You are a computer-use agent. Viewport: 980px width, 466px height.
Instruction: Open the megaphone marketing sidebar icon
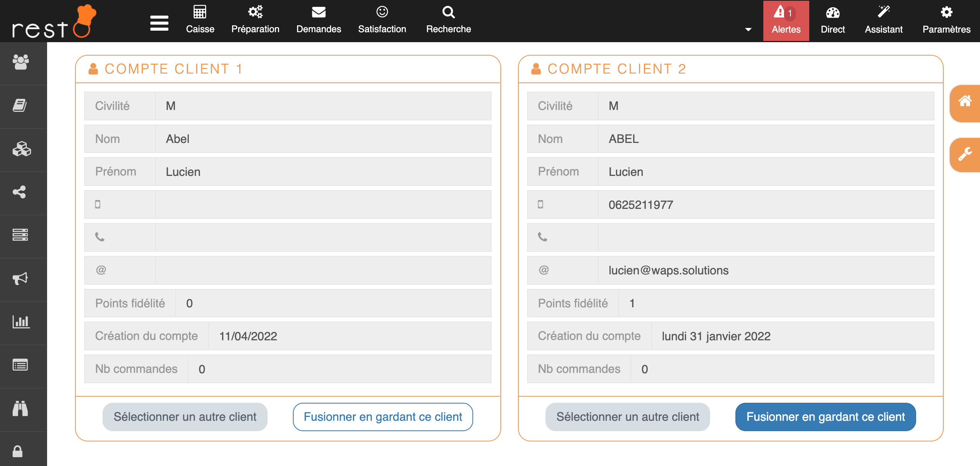(20, 278)
